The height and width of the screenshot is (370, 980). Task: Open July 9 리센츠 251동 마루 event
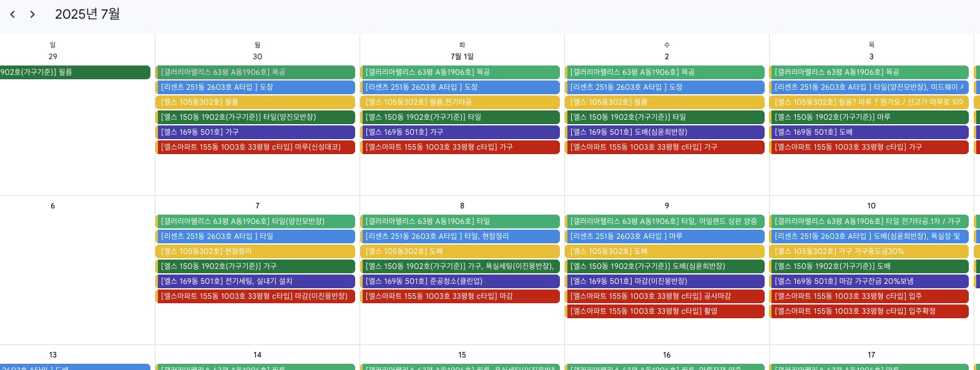coord(665,236)
